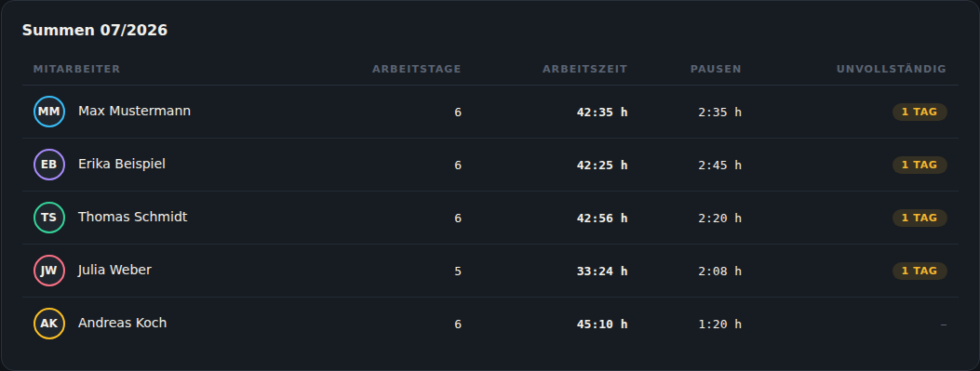The image size is (980, 371).
Task: Open the Andreas Koch name entry
Action: pos(123,323)
